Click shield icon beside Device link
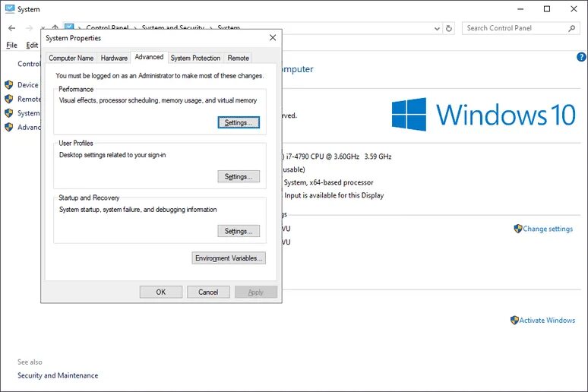The height and width of the screenshot is (392, 588). click(9, 85)
